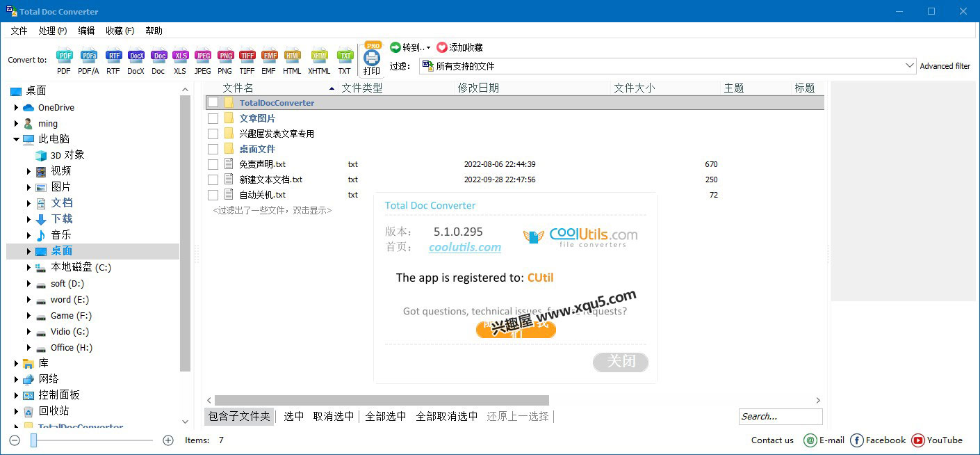Screen dimensions: 980x455
Task: Open the 帮助 menu
Action: (154, 31)
